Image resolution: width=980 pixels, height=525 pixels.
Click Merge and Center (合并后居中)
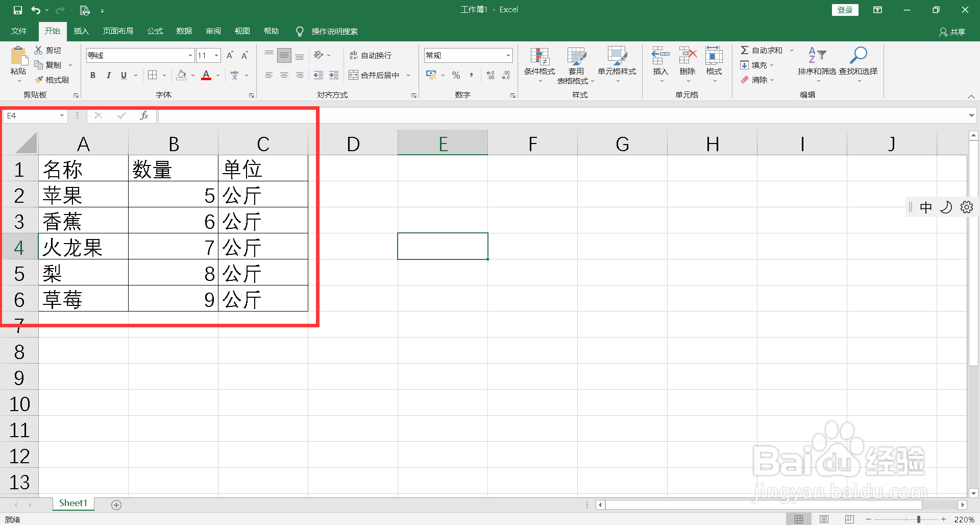click(x=375, y=75)
